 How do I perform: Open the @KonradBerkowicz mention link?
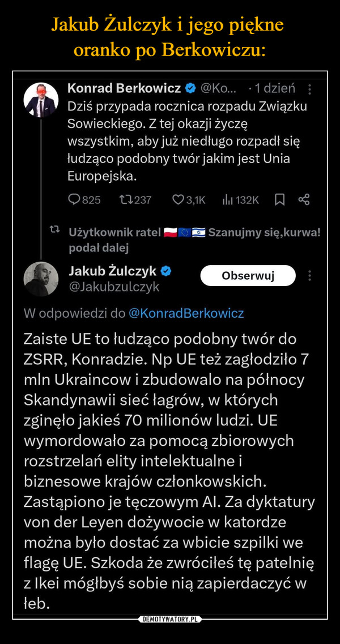pyautogui.click(x=186, y=313)
